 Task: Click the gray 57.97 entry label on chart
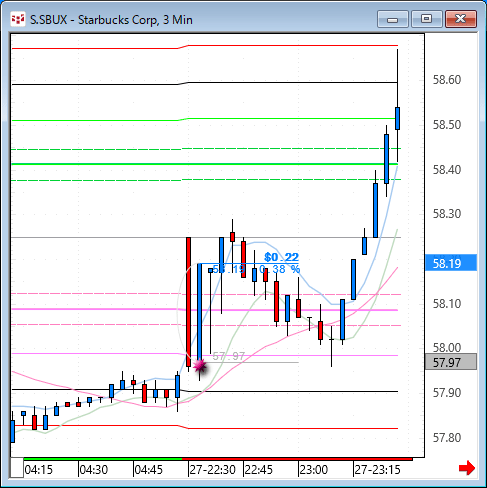[x=229, y=356]
